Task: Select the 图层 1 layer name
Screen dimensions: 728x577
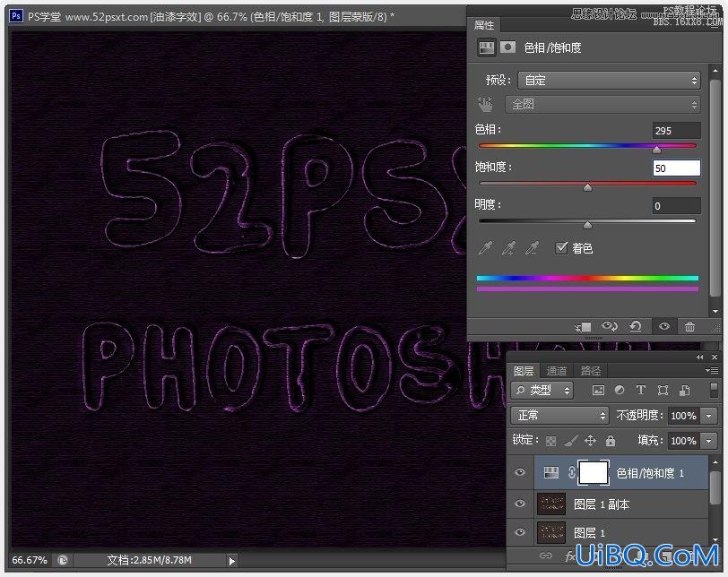Action: click(589, 533)
